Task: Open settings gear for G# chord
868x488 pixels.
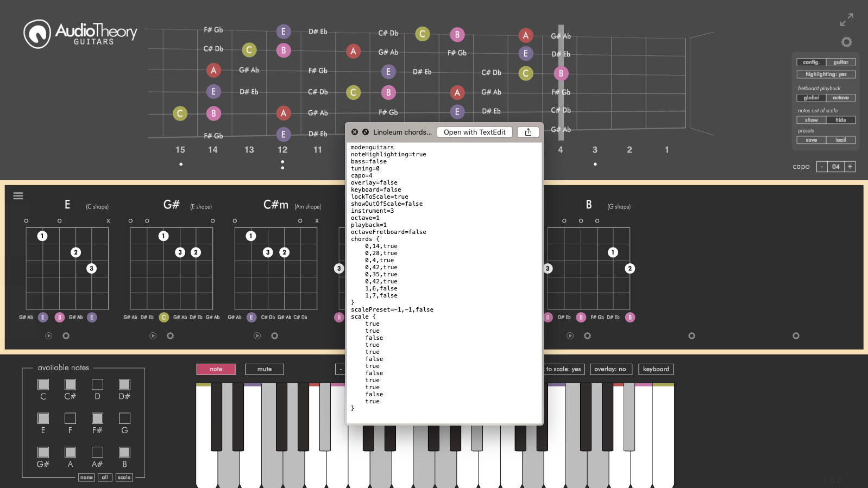Action: [x=170, y=336]
